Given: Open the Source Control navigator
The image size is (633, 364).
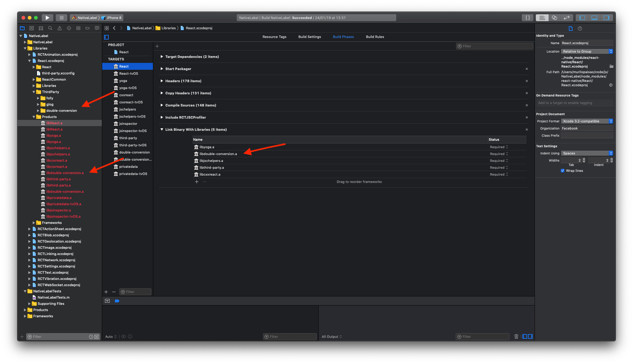Looking at the screenshot, I should point(31,28).
